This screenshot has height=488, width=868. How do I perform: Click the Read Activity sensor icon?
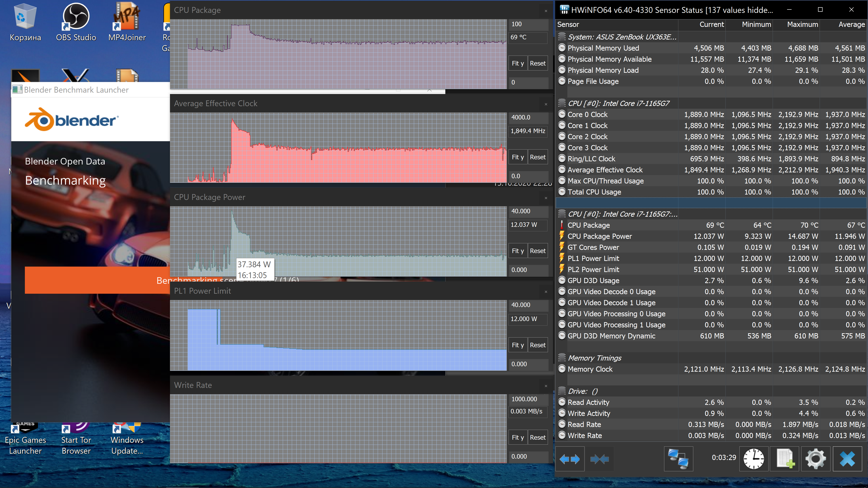[562, 402]
